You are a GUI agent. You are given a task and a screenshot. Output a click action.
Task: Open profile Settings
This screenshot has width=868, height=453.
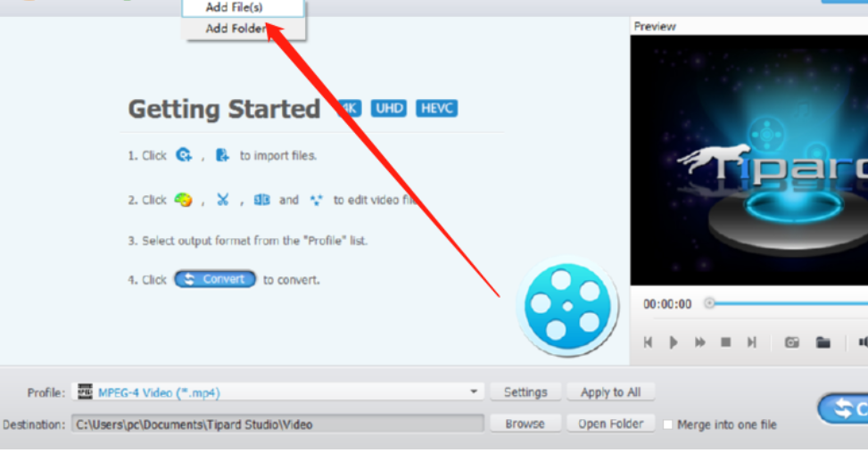point(525,391)
